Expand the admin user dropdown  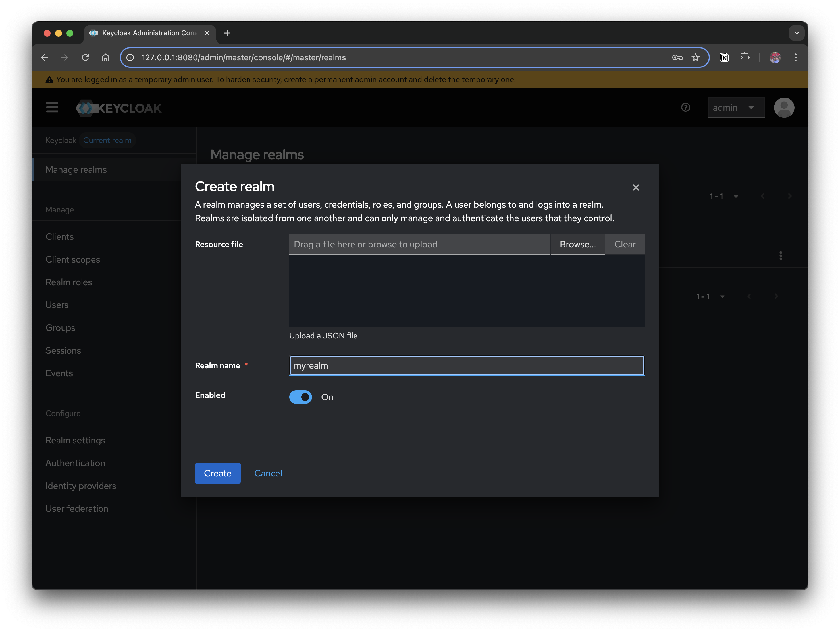click(x=736, y=108)
